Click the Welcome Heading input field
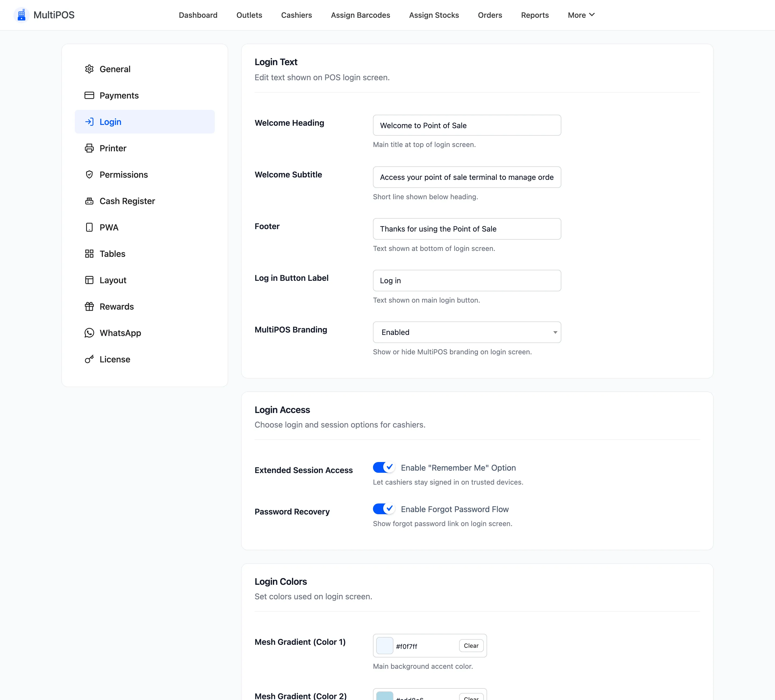775x700 pixels. point(467,125)
